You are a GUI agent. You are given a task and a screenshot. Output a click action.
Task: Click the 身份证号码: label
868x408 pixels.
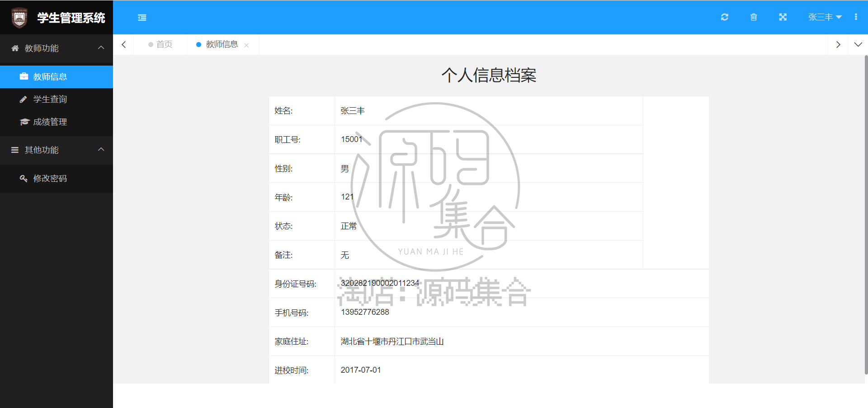tap(295, 284)
